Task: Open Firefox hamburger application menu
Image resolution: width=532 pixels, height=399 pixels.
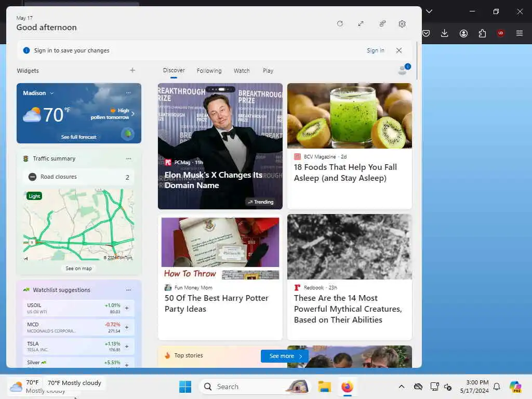Action: pyautogui.click(x=520, y=33)
